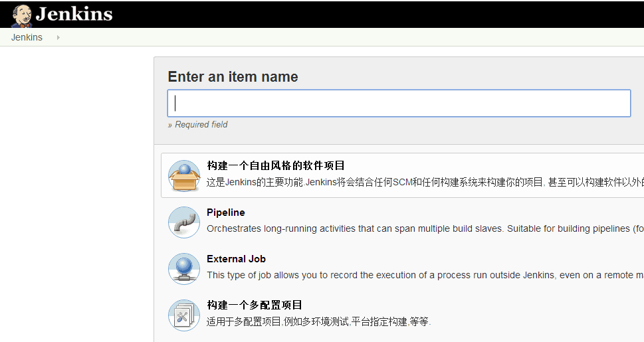The image size is (644, 342).
Task: Click the Required field hint text
Action: (x=197, y=124)
